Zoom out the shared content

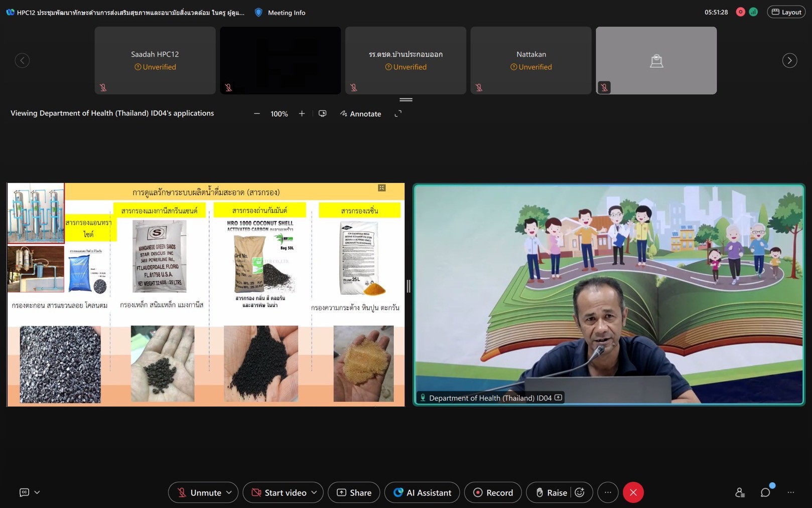257,114
